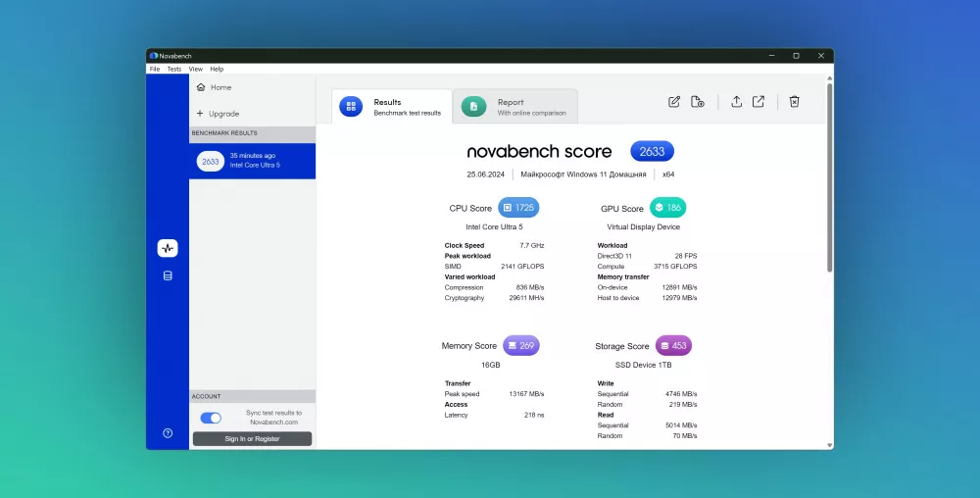This screenshot has width=980, height=498.
Task: Click the Memory score badge 269
Action: coord(520,345)
